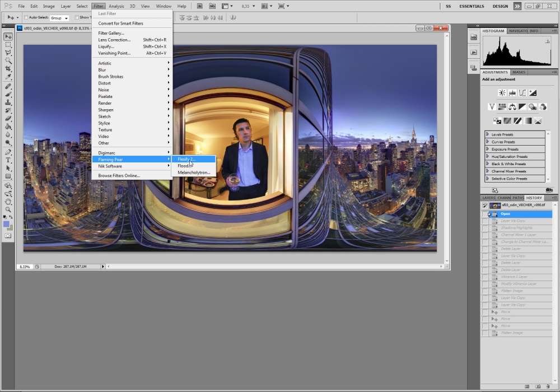The height and width of the screenshot is (392, 560).
Task: Add a Curves adjustment
Action: (x=522, y=93)
